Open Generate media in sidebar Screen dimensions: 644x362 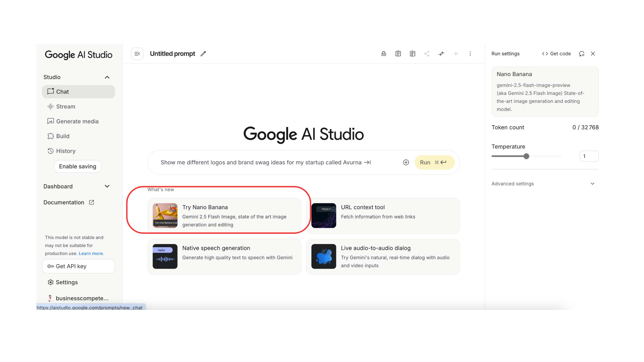tap(77, 121)
